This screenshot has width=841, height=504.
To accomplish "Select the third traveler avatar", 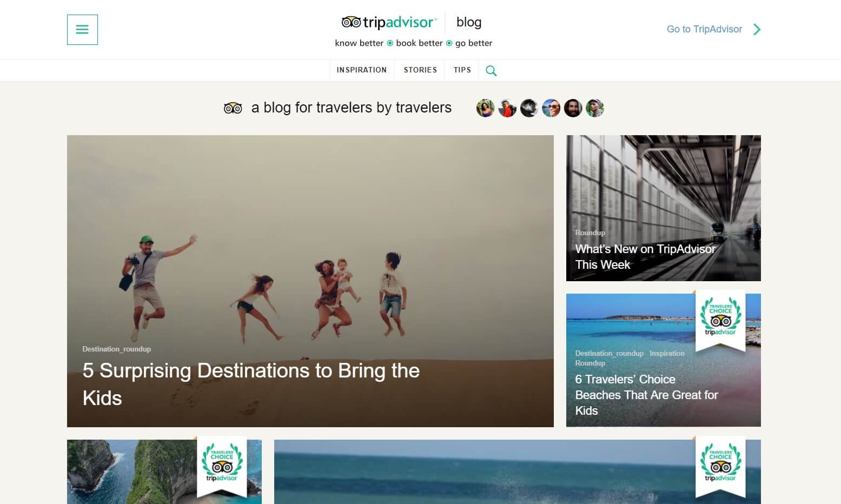I will (529, 108).
